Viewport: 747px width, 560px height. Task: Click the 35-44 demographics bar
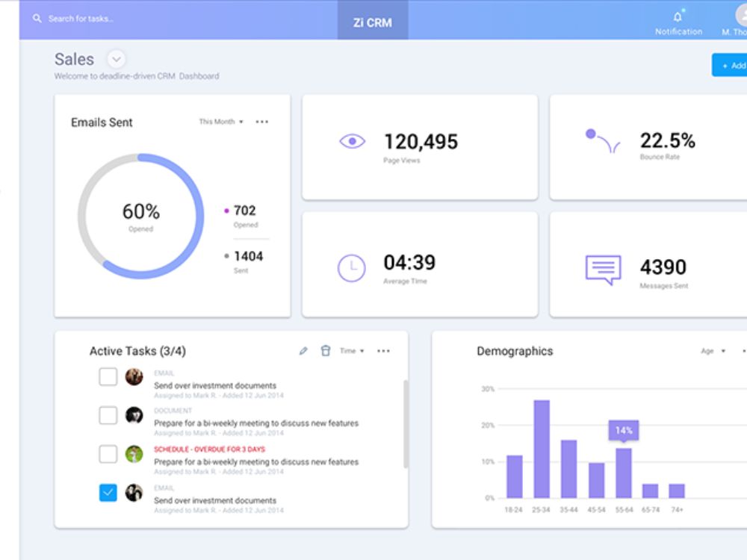(568, 469)
